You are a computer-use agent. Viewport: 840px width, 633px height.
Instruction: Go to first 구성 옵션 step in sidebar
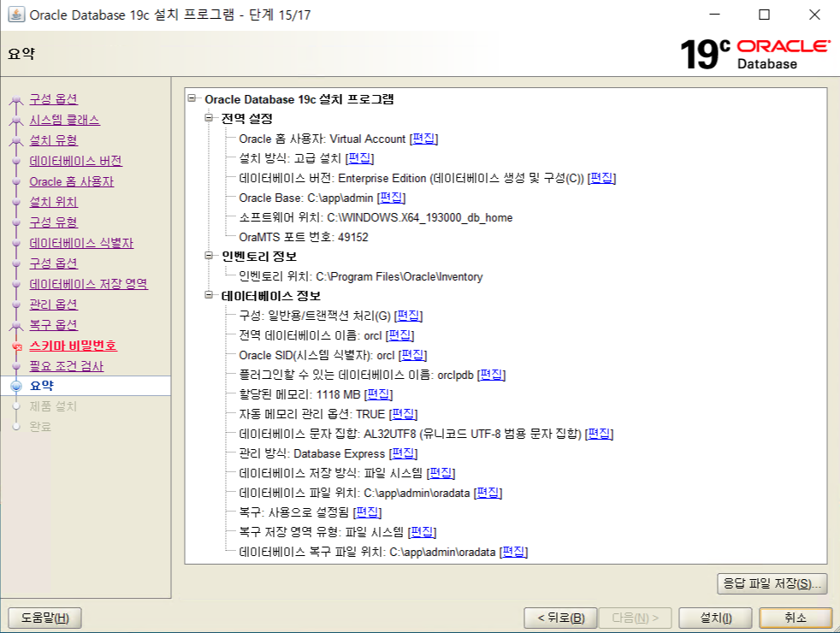point(54,99)
